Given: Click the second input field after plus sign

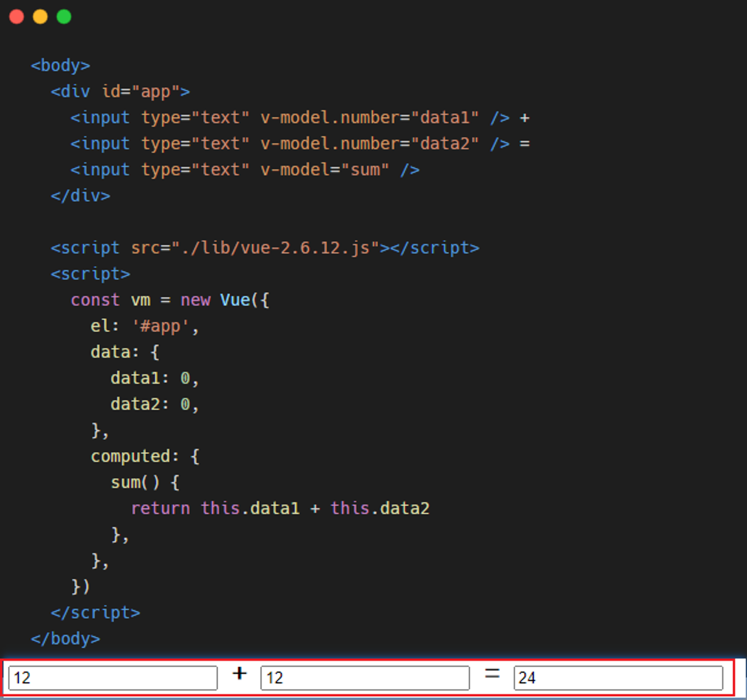Looking at the screenshot, I should [365, 678].
